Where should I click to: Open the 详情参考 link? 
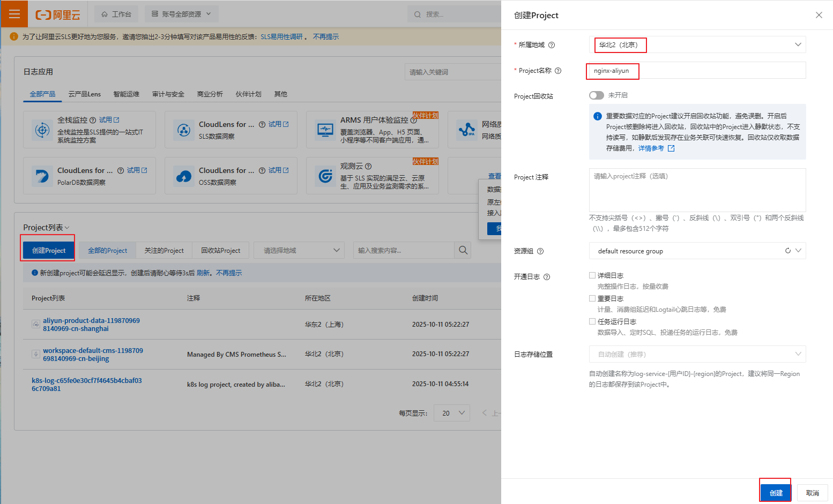pos(651,148)
